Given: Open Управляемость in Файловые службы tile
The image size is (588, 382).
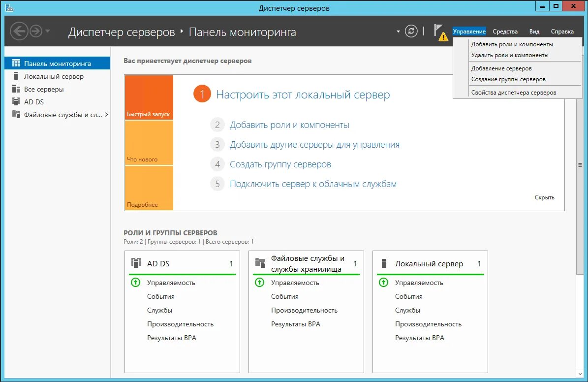Looking at the screenshot, I should point(295,283).
